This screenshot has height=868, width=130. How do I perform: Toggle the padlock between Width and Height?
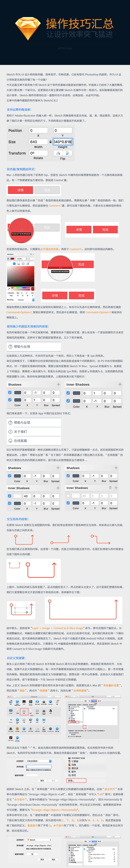point(51,142)
